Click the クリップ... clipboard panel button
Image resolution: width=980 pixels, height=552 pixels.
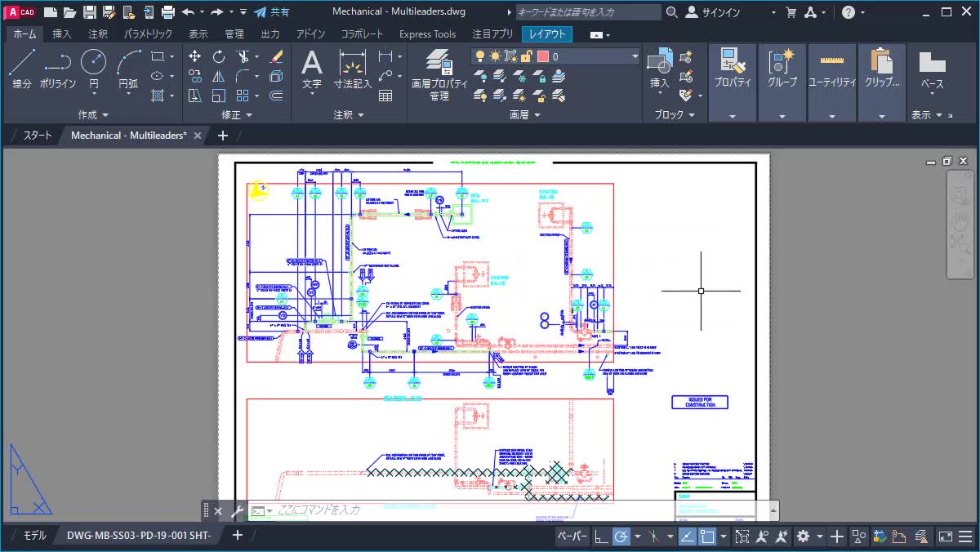(x=881, y=69)
